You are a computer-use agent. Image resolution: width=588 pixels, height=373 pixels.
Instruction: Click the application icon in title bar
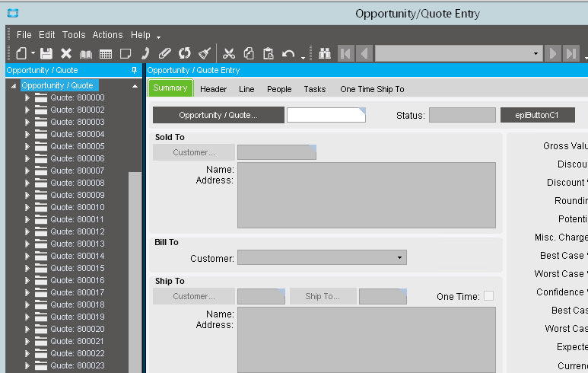(13, 13)
